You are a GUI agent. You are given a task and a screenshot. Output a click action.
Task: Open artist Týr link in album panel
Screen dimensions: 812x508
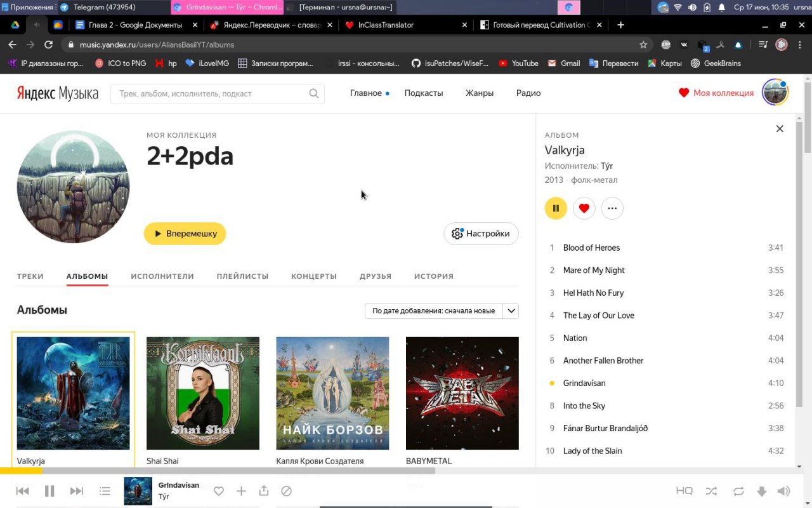606,166
